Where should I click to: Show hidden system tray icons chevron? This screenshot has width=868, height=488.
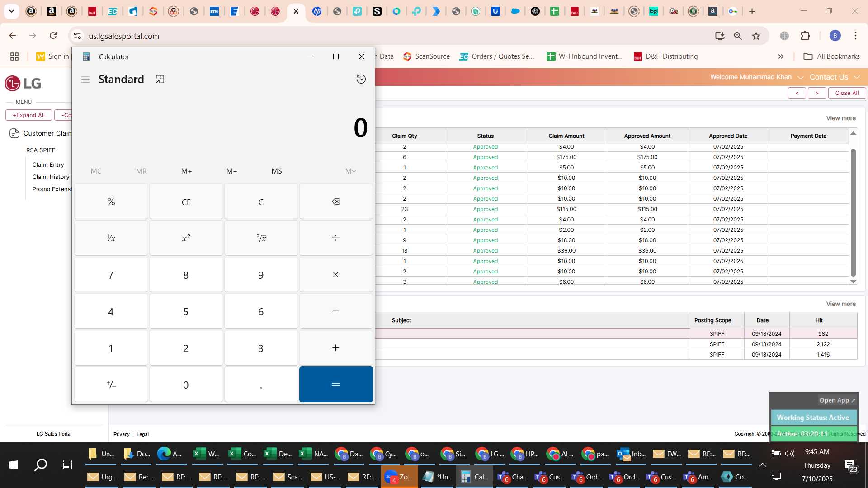point(762,465)
